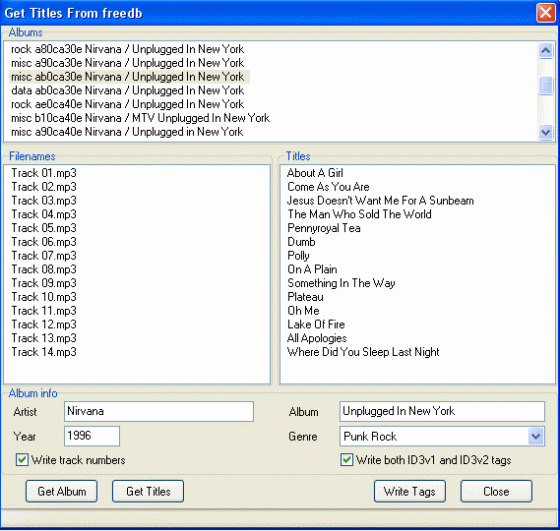
Task: Select Track 02.mp3 in Filenames
Action: tap(44, 187)
